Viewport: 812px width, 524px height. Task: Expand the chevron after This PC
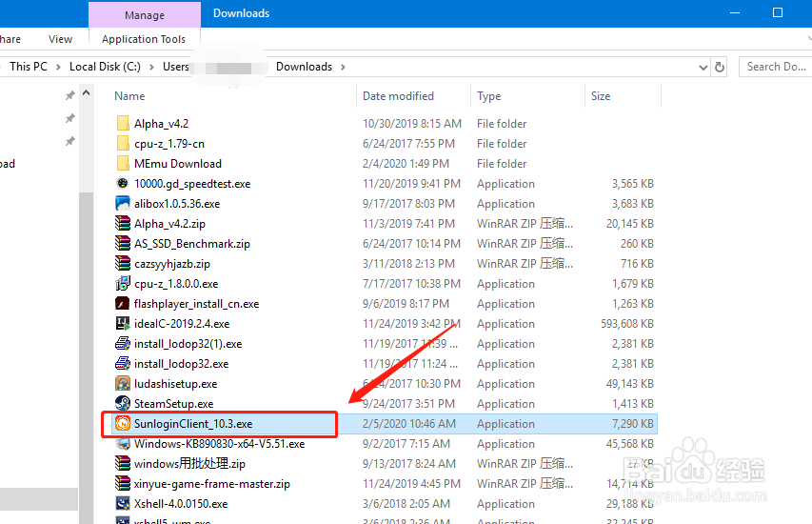(58, 67)
